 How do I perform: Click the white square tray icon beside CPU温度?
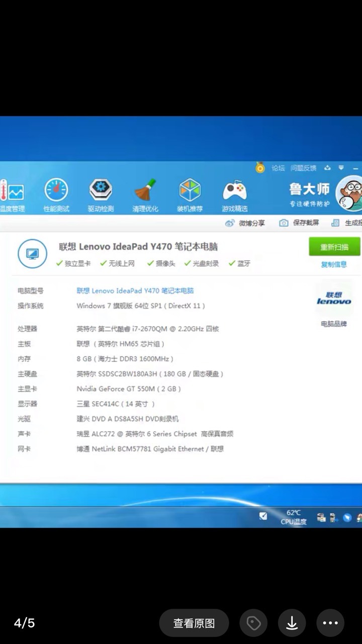(263, 516)
